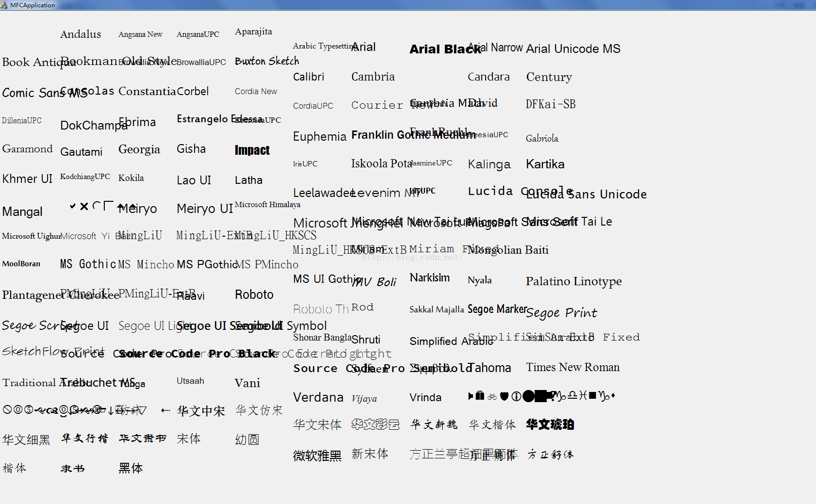Screen dimensions: 816x504
Task: Click the 'Nyala' font sample
Action: [x=480, y=280]
